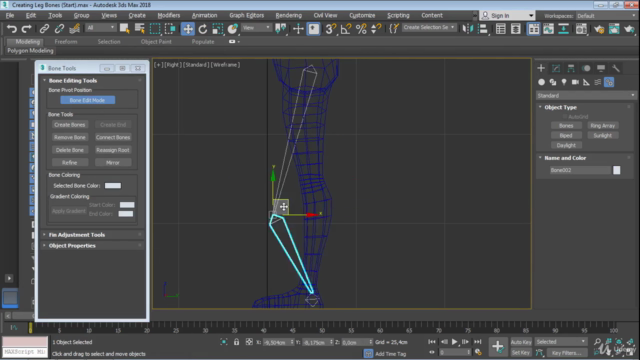Click the Play Animation button
Screen dimensions: 640x360
click(454, 342)
